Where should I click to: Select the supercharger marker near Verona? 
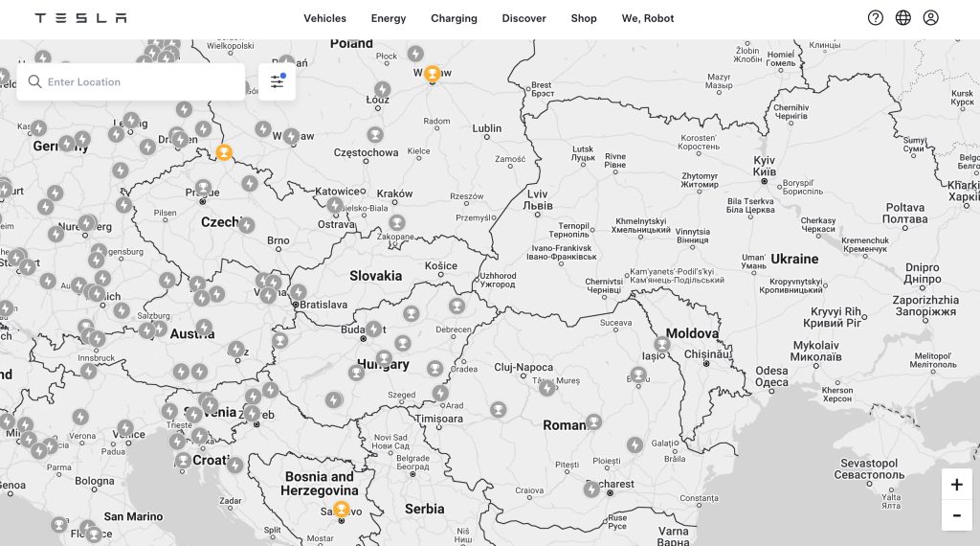point(80,417)
